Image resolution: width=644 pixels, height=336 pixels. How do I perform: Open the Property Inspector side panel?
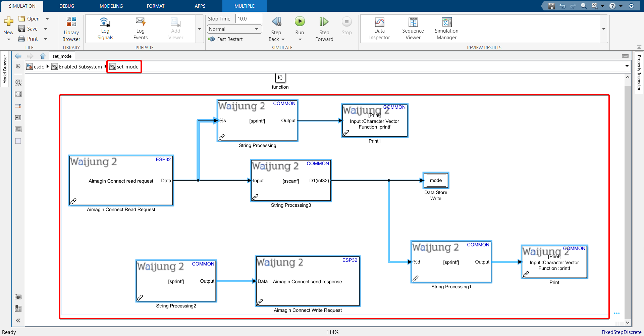[x=639, y=73]
